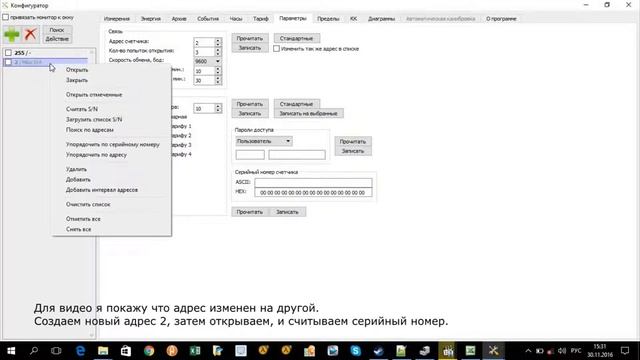Switch to the 'Тариф' tab
Viewport: 640px width, 360px height.
[x=260, y=19]
